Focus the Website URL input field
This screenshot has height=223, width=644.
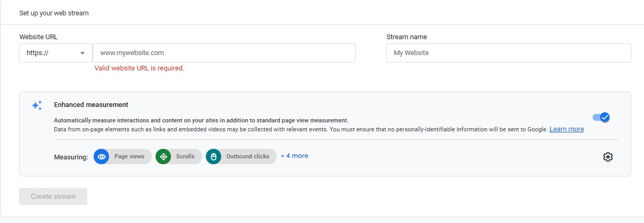[x=224, y=53]
